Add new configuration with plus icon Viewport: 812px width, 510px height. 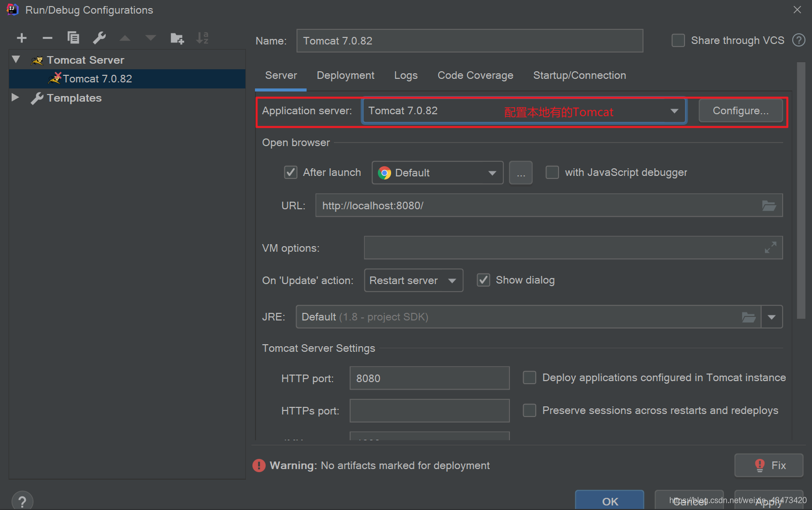[x=22, y=38]
